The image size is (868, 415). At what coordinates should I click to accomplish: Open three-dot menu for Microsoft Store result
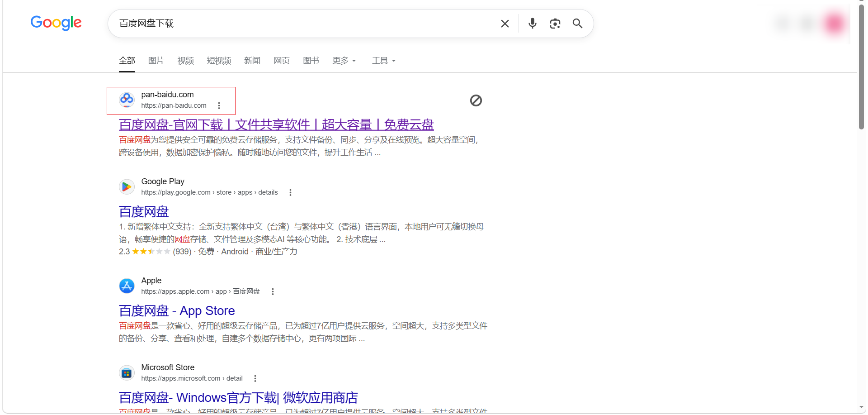[x=255, y=378]
